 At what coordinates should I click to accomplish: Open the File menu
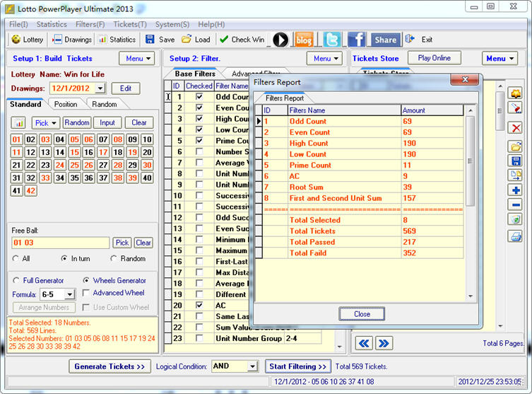point(18,24)
